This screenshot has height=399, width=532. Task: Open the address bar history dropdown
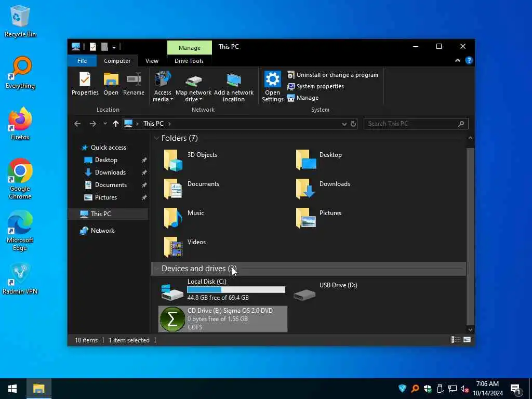point(344,124)
